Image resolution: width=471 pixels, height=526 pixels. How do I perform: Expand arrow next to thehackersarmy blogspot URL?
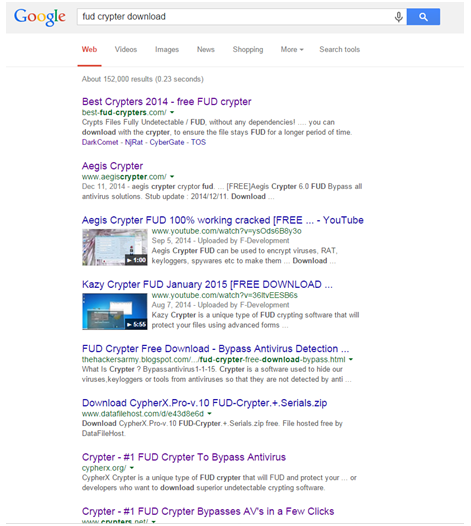(351, 360)
